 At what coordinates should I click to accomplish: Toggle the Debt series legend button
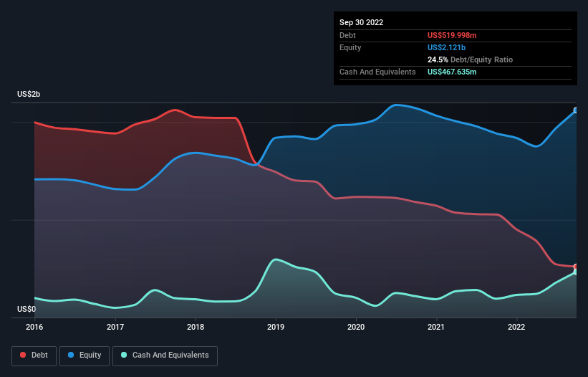pos(34,355)
